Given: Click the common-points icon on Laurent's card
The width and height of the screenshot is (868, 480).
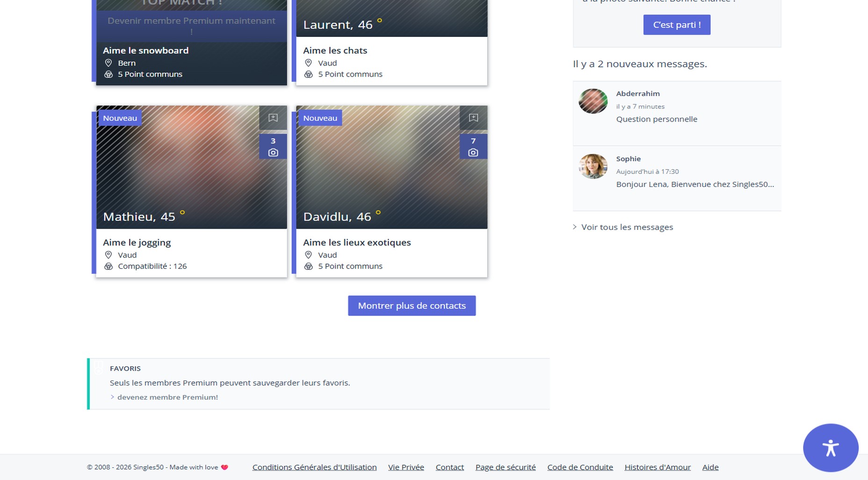Looking at the screenshot, I should tap(309, 74).
